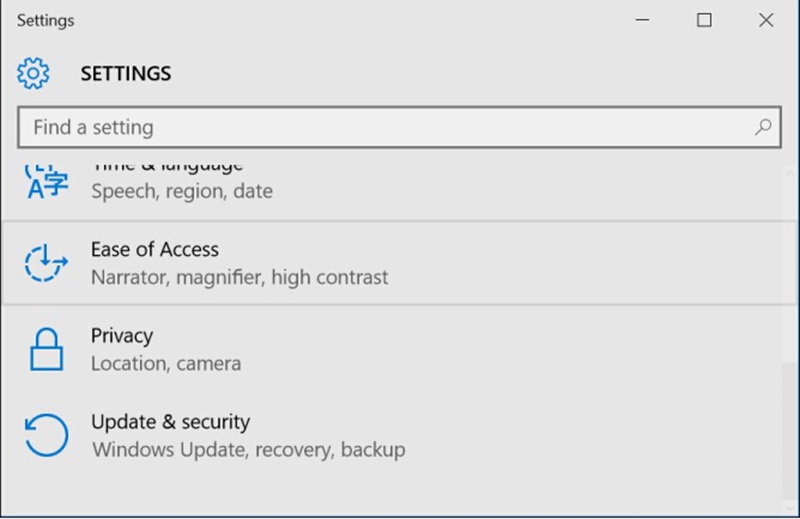800x519 pixels.
Task: Click the Settings window title text
Action: coord(45,20)
